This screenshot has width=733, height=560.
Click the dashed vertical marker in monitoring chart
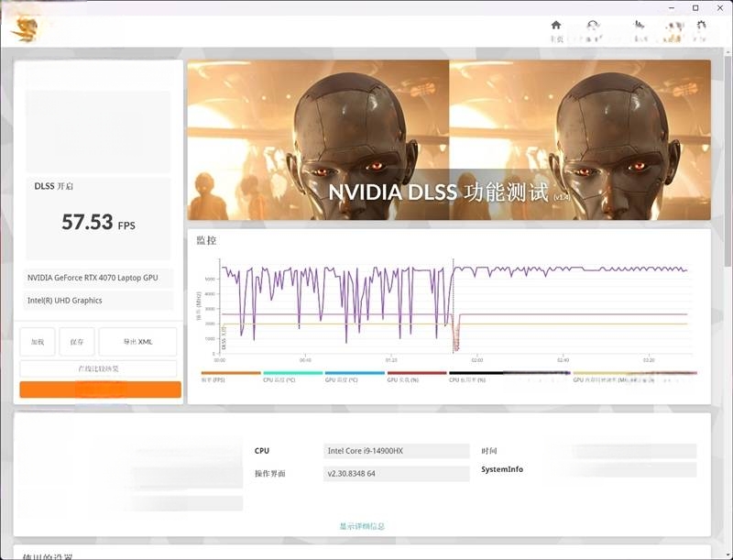tap(453, 306)
